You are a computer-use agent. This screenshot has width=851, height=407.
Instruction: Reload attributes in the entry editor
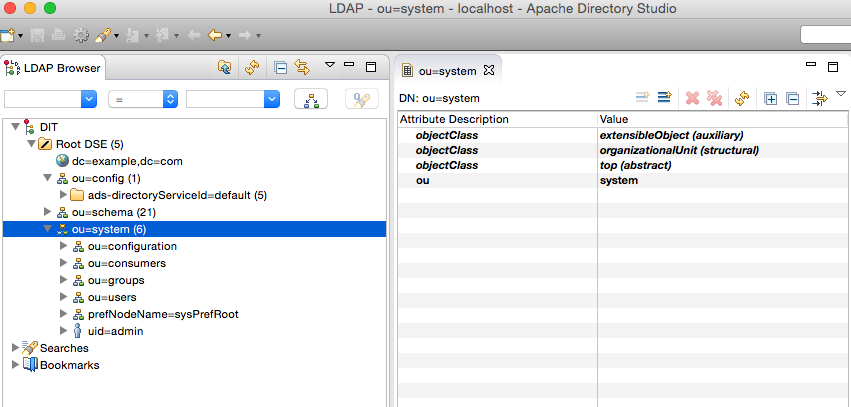pyautogui.click(x=742, y=98)
